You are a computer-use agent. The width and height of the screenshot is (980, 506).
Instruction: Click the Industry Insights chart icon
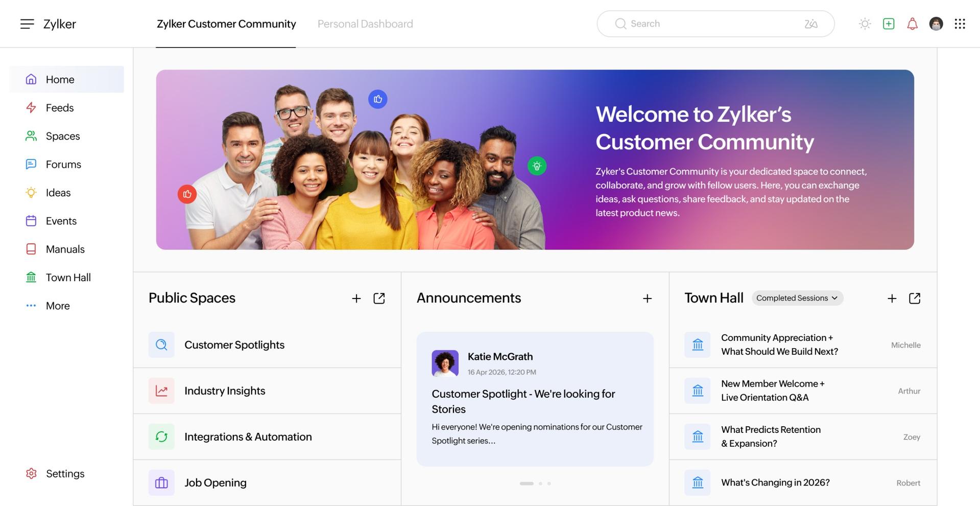[161, 390]
